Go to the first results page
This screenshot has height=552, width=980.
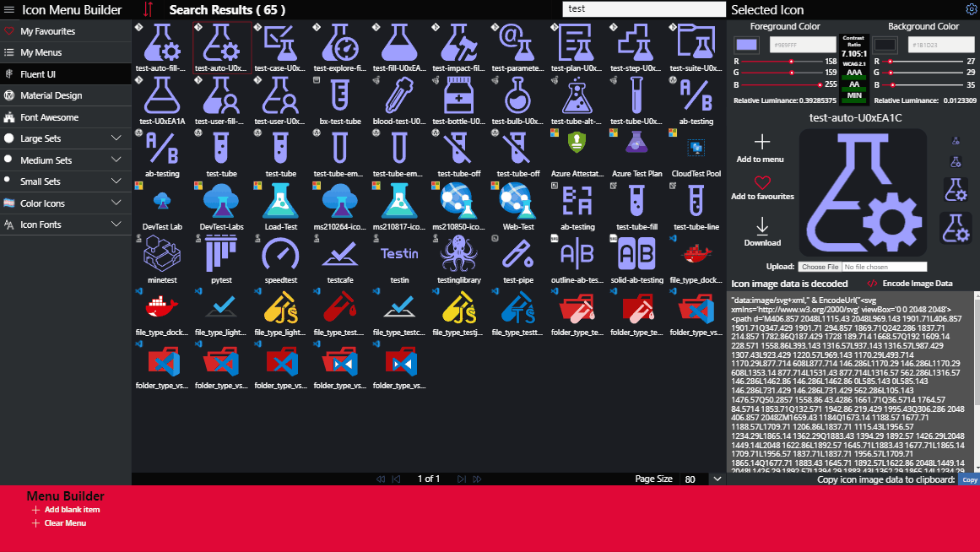click(381, 479)
